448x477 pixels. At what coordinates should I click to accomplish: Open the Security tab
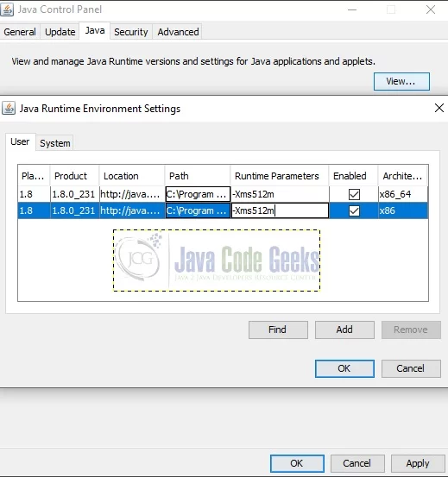tap(131, 32)
